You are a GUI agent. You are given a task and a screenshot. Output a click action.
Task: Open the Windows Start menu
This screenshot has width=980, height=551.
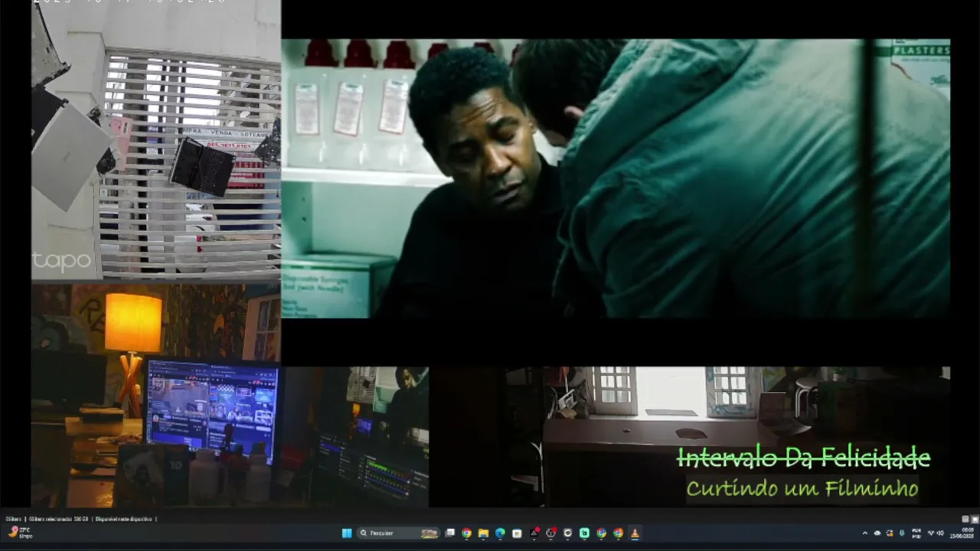point(347,533)
